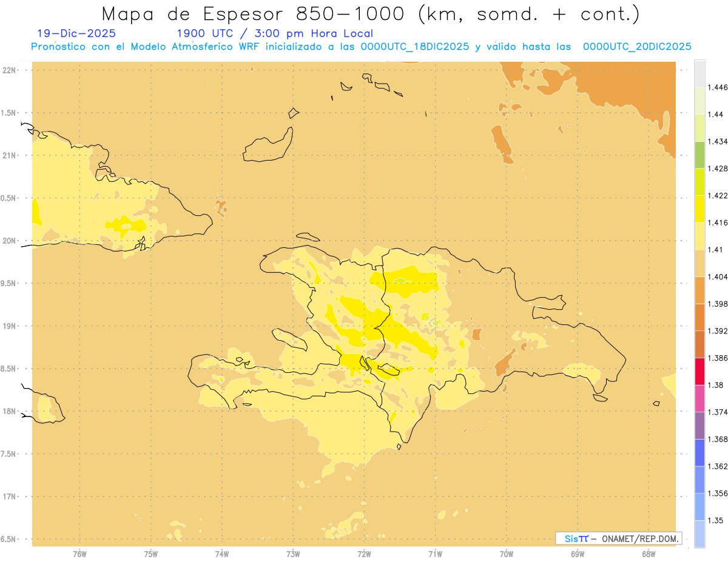Select the tan legend swatch between 1.404 and 1.41
This screenshot has width=728, height=562.
coord(699,263)
